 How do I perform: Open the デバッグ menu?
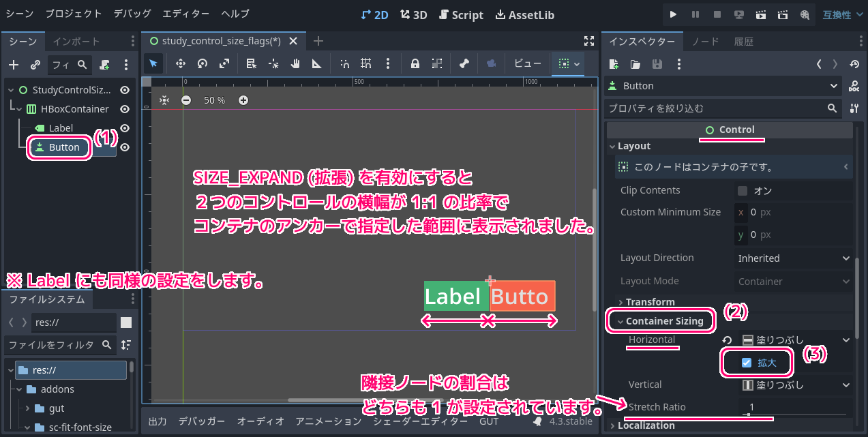pos(132,14)
